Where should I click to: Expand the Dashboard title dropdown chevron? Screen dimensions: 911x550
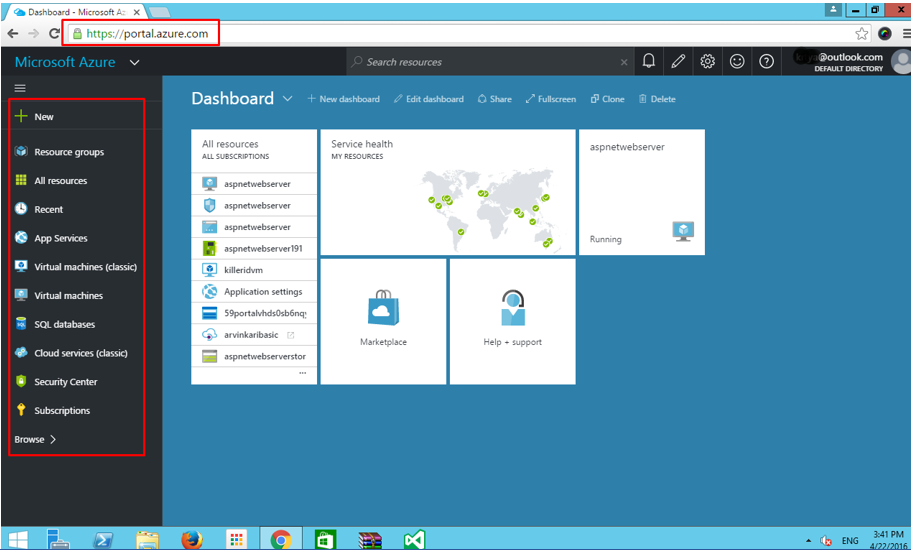tap(287, 99)
